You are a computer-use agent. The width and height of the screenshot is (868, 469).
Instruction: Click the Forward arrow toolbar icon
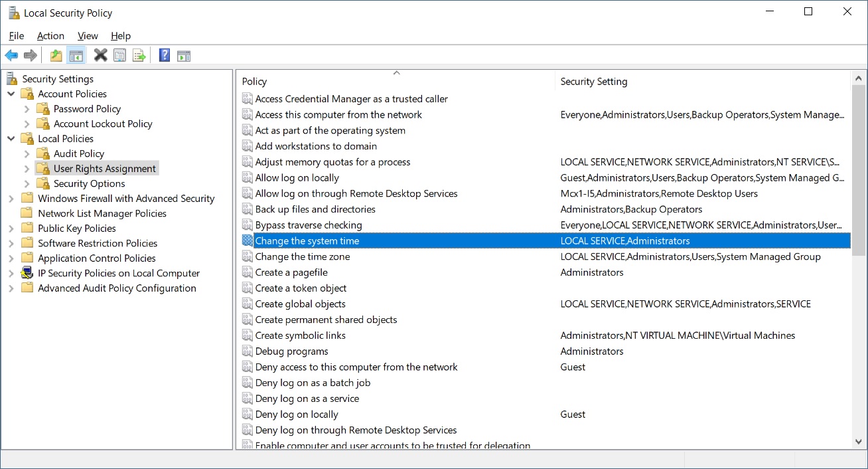tap(30, 56)
